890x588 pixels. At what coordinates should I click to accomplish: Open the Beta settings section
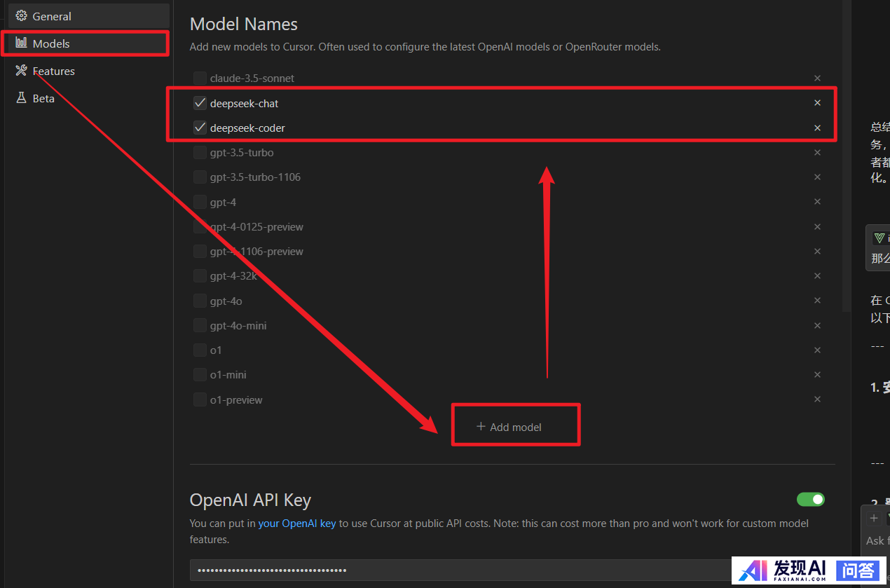coord(88,98)
